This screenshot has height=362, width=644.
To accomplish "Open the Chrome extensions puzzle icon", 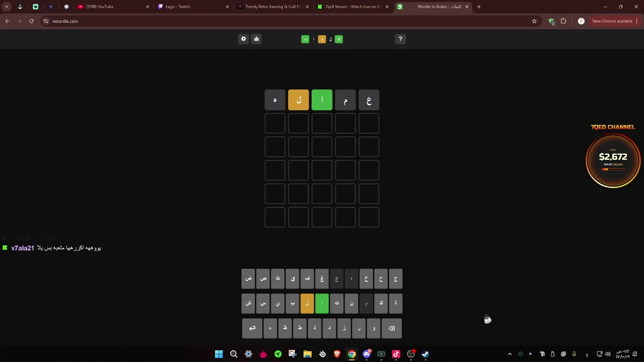I will click(563, 21).
